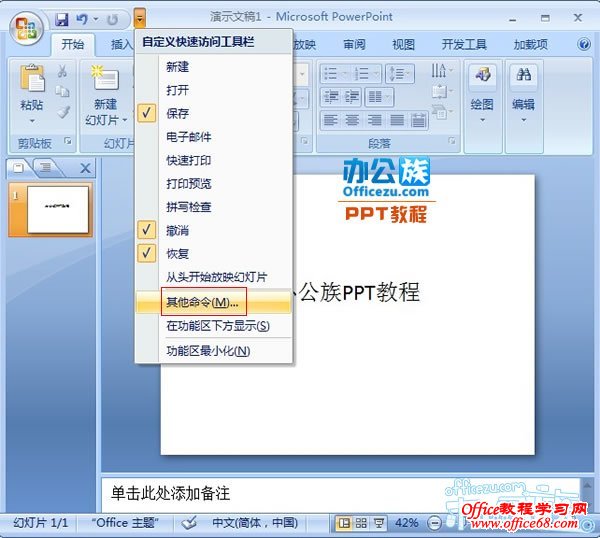Click the numbered list icon

[x=362, y=73]
